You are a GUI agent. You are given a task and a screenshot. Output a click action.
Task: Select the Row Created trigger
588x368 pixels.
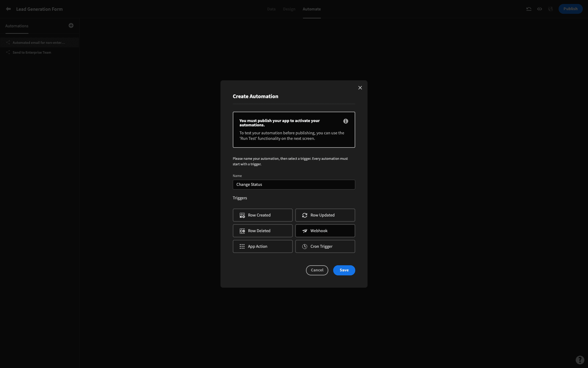[x=263, y=215]
